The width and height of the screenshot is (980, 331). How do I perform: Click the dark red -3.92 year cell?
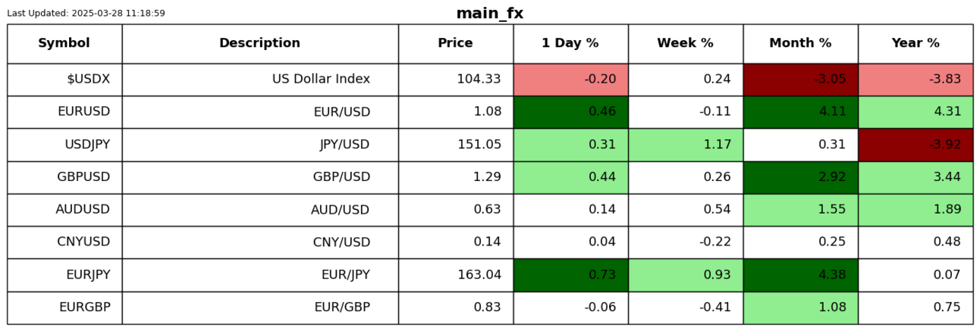click(x=916, y=145)
